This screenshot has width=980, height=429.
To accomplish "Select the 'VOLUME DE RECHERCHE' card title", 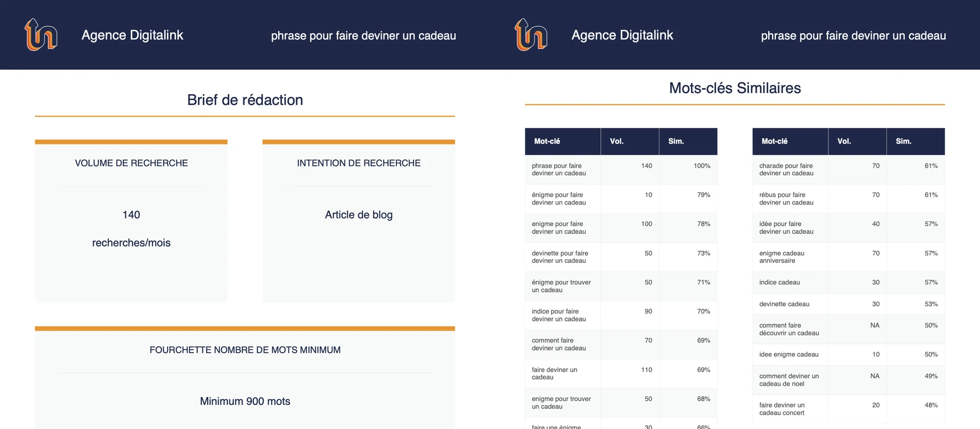I will pyautogui.click(x=131, y=163).
